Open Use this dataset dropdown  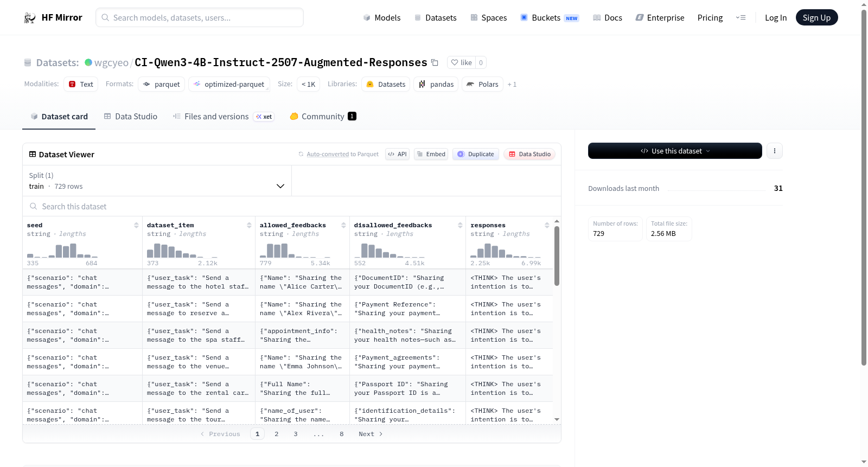click(x=675, y=151)
